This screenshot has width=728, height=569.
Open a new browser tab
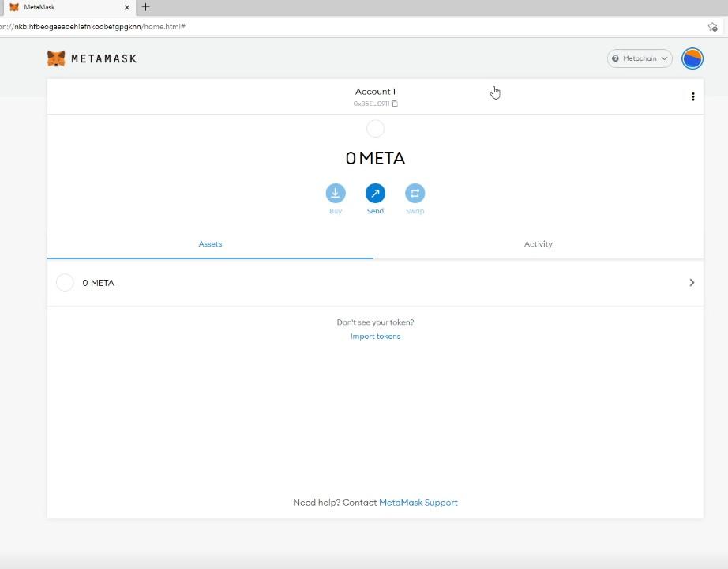point(146,7)
